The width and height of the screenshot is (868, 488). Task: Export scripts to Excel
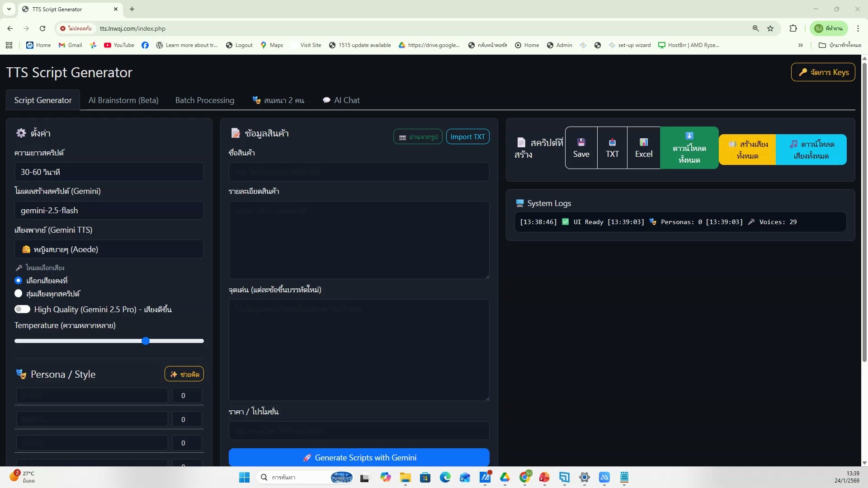tap(643, 148)
